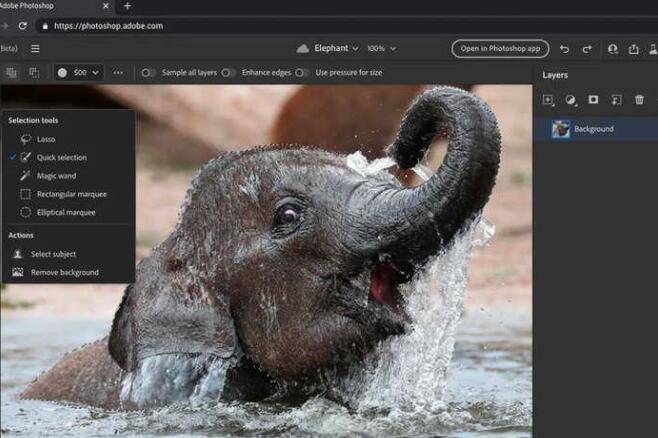Open the hamburger main menu
The image size is (658, 438).
(35, 48)
